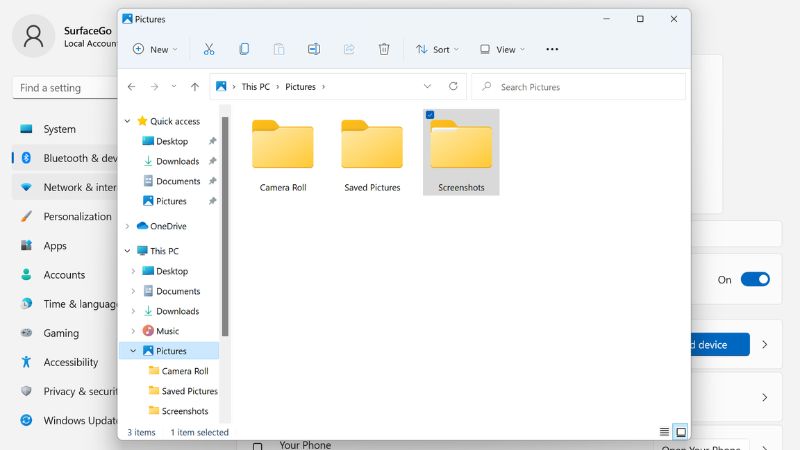Image resolution: width=800 pixels, height=450 pixels.
Task: Expand the OneDrive tree node
Action: click(x=128, y=226)
